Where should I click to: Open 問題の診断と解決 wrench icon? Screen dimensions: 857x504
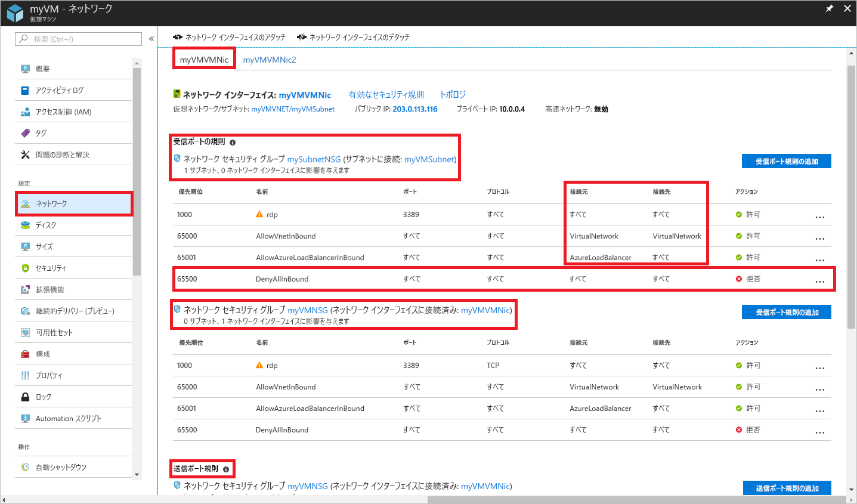25,154
